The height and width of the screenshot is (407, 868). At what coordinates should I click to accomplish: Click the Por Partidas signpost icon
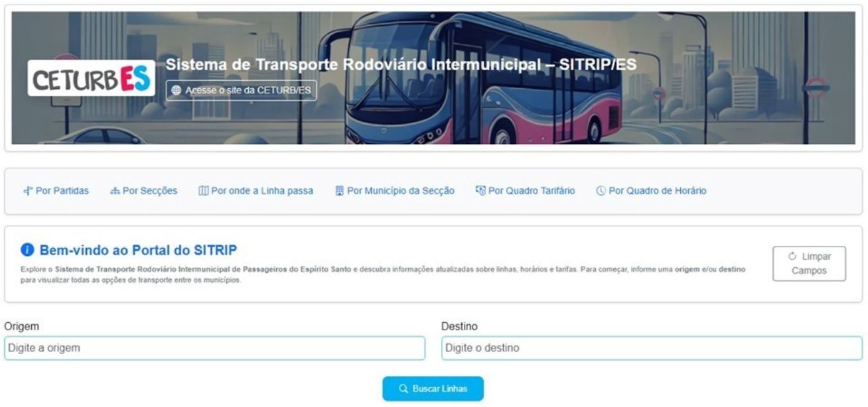click(x=28, y=191)
